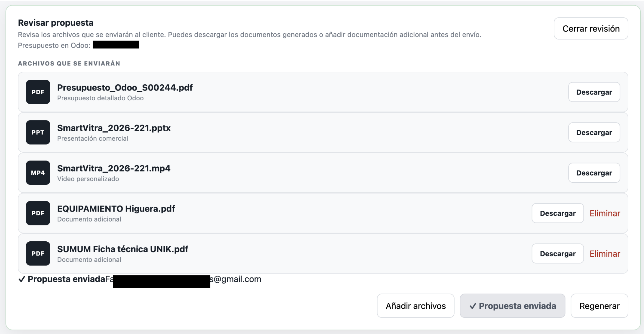The width and height of the screenshot is (644, 334).
Task: Remove EQUIPAMIENTO Higuera.pdf from the list
Action: (x=605, y=213)
